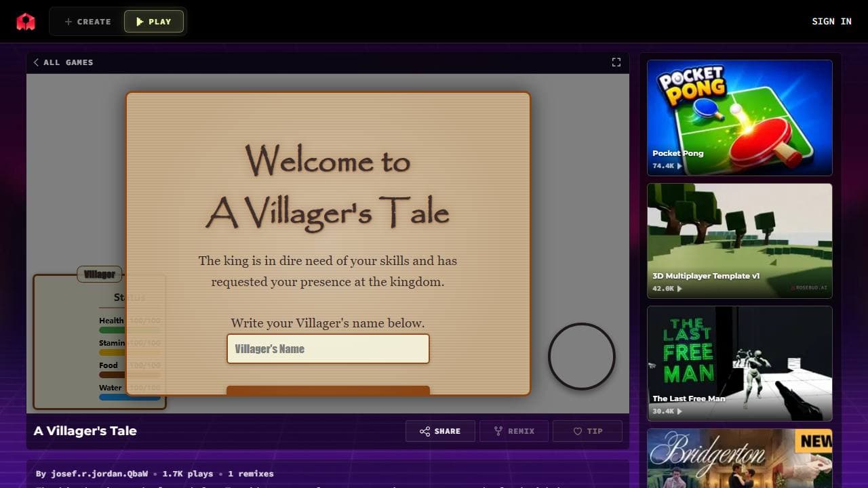The height and width of the screenshot is (488, 868).
Task: Click the 42.0K plays count
Action: pyautogui.click(x=667, y=289)
